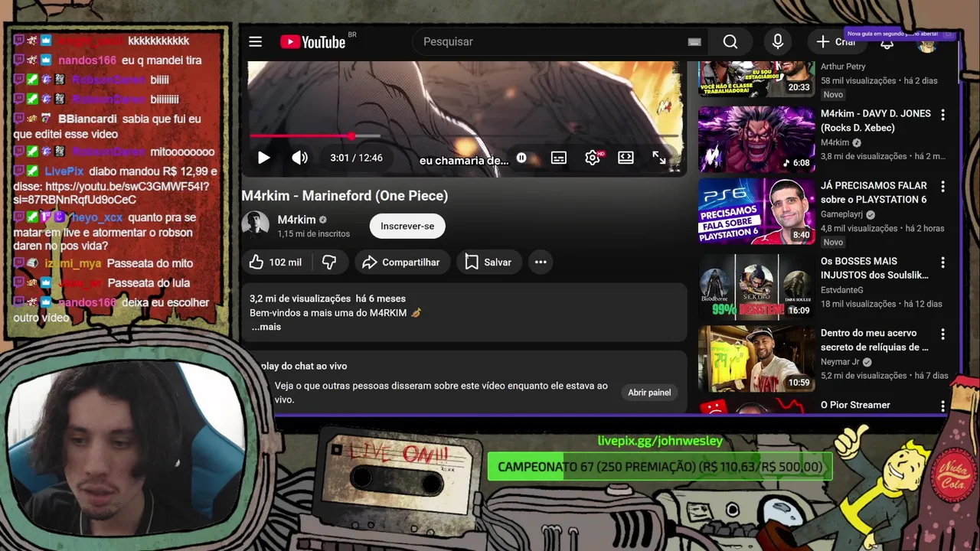The height and width of the screenshot is (551, 980).
Task: Open the notifications bell
Action: (887, 44)
